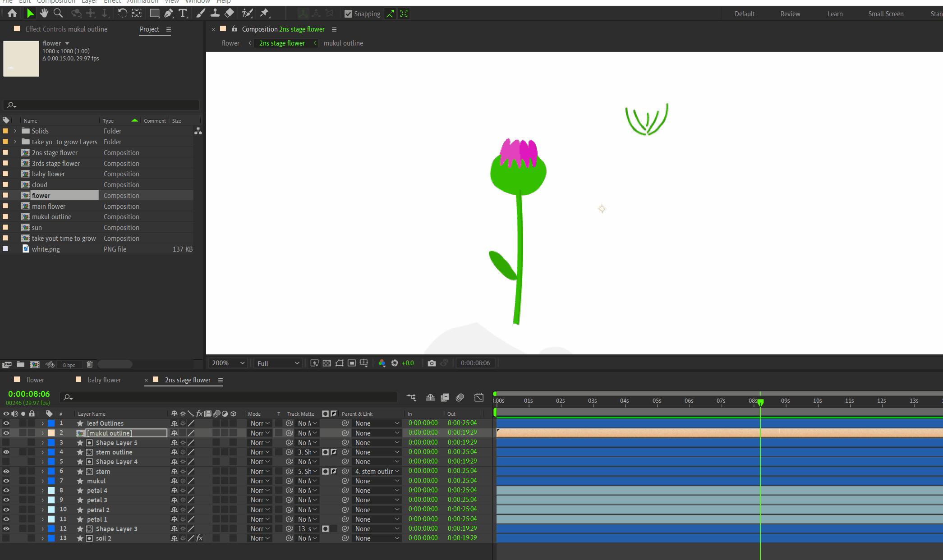Image resolution: width=943 pixels, height=560 pixels.
Task: Select the Puppet Pin tool
Action: tap(265, 14)
